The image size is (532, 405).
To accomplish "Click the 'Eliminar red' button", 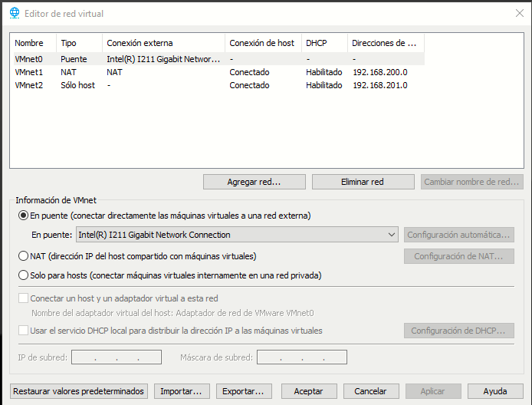I will point(363,182).
